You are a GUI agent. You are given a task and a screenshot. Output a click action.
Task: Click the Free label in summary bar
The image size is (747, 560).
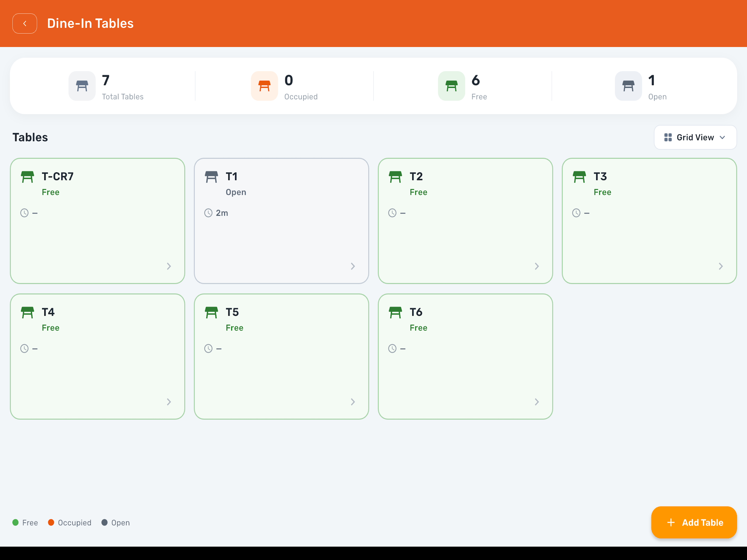[480, 97]
